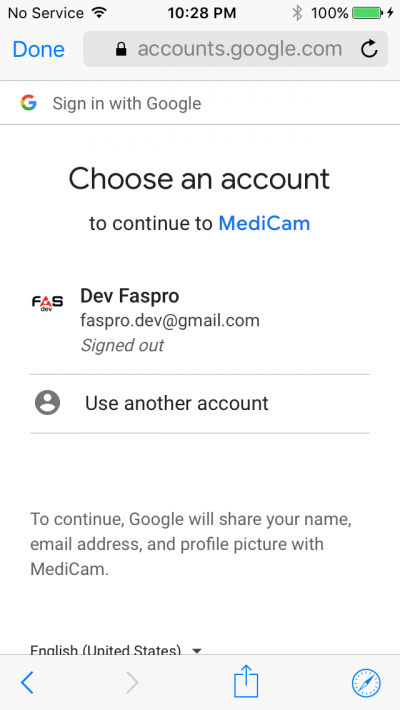Tap the Bluetooth status icon
The height and width of the screenshot is (710, 400).
click(x=297, y=13)
